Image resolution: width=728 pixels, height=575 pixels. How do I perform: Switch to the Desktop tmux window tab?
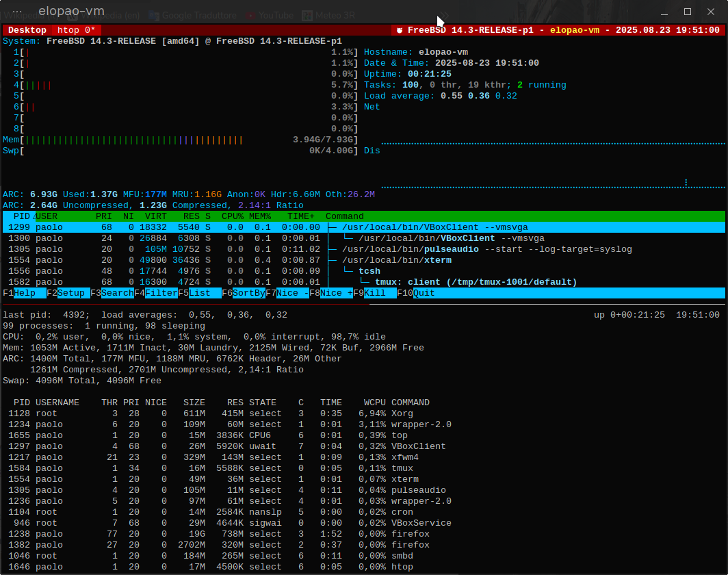[x=27, y=30]
